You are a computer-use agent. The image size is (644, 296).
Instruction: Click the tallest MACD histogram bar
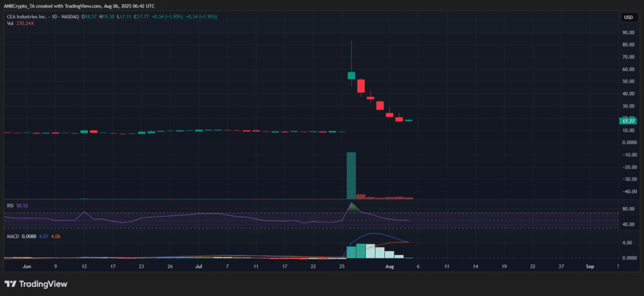(361, 251)
